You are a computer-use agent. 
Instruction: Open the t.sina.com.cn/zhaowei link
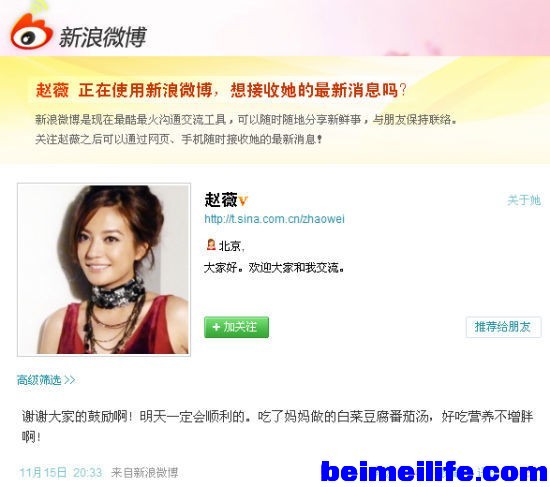pyautogui.click(x=274, y=219)
